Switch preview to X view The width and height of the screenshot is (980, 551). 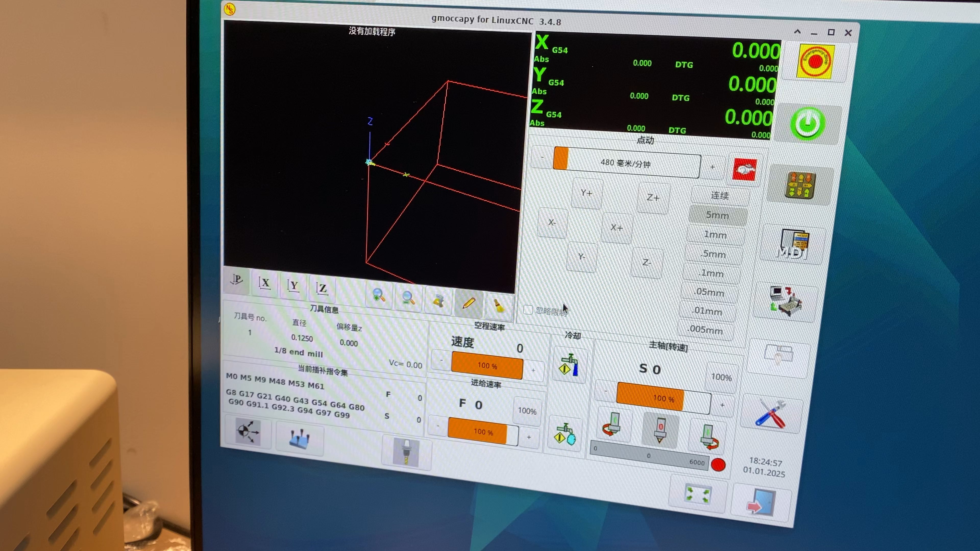pos(264,283)
